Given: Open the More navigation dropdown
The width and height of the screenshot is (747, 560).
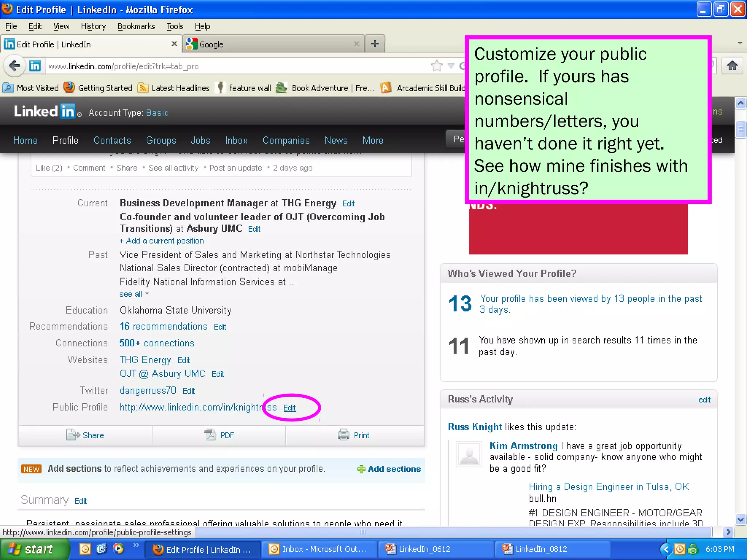Looking at the screenshot, I should 373,140.
